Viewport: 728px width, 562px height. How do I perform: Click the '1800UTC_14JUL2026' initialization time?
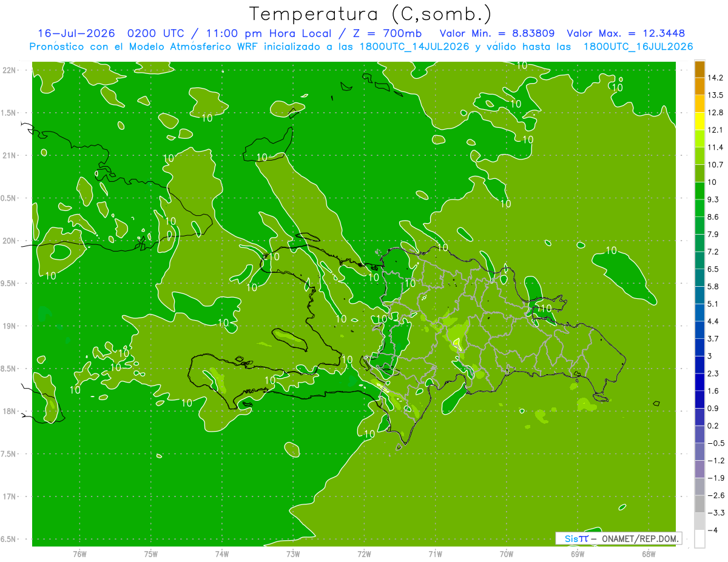click(413, 46)
